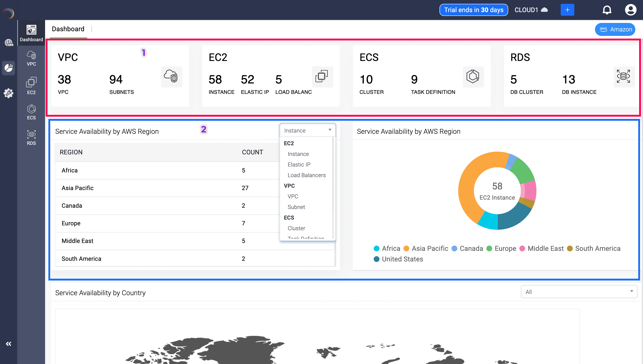Click the DNS globe icon in left rail
The image size is (643, 364).
tap(9, 42)
